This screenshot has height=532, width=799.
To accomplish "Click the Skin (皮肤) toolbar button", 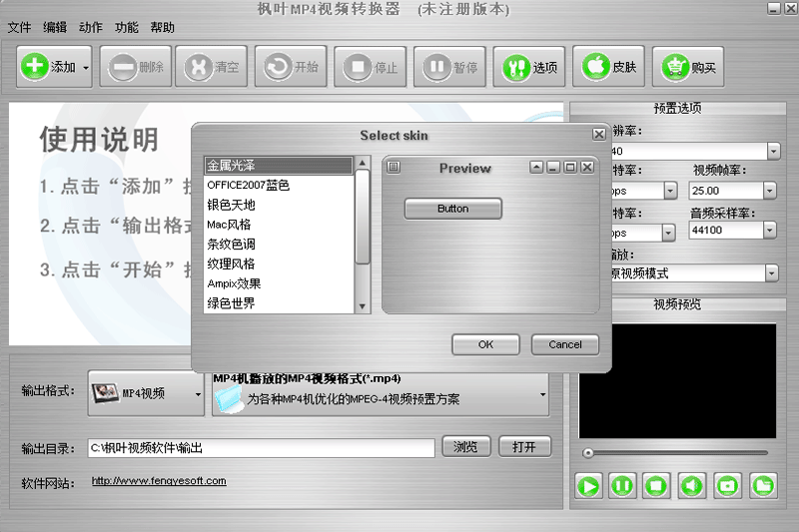I will pyautogui.click(x=609, y=67).
